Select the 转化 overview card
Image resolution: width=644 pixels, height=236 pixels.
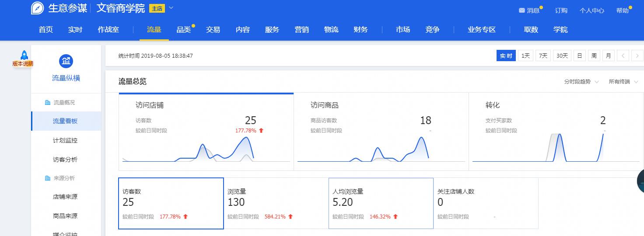click(x=556, y=132)
